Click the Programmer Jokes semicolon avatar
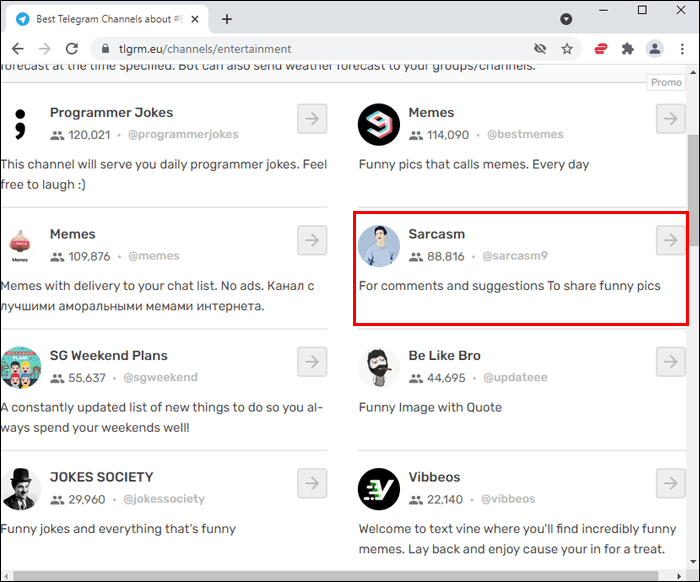The width and height of the screenshot is (700, 582). [20, 124]
